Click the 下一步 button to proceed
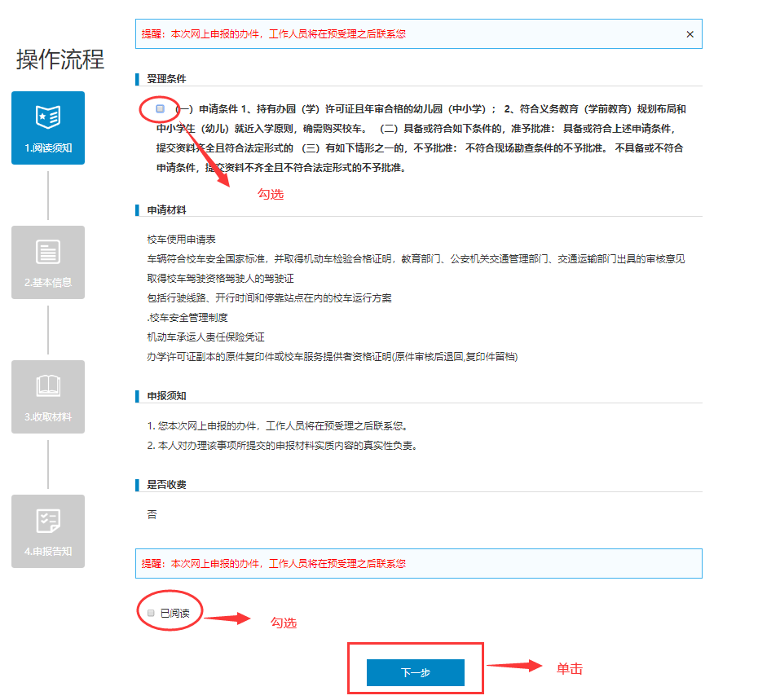 point(416,672)
